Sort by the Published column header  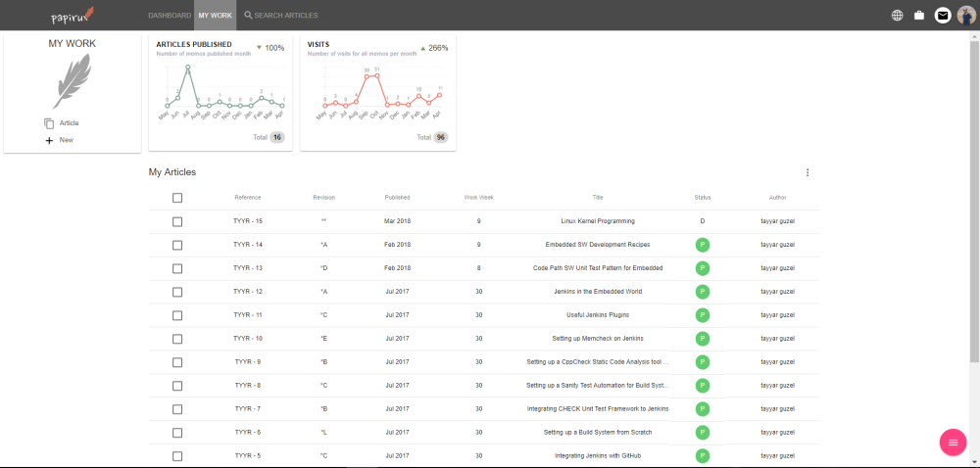pos(397,198)
